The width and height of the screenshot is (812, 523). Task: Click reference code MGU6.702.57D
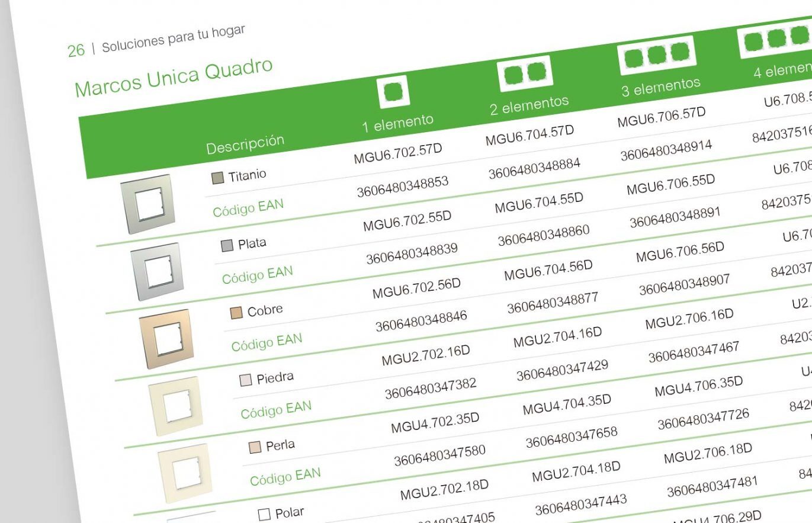pyautogui.click(x=398, y=153)
